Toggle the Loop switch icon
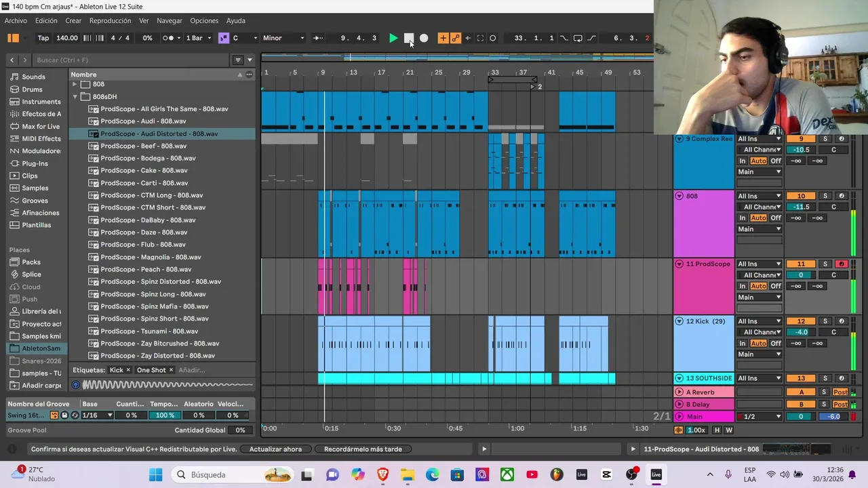The width and height of the screenshot is (868, 488). coord(578,38)
